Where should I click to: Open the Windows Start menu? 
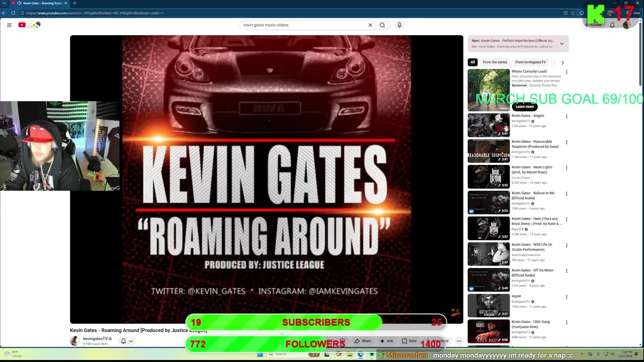coord(260,354)
